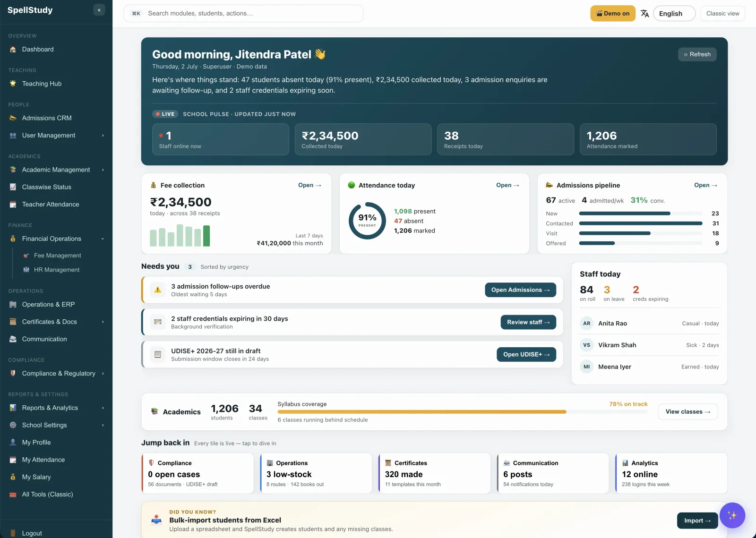The width and height of the screenshot is (756, 538).
Task: Expand the Compliance & Regulatory submenu arrow
Action: [x=103, y=374]
